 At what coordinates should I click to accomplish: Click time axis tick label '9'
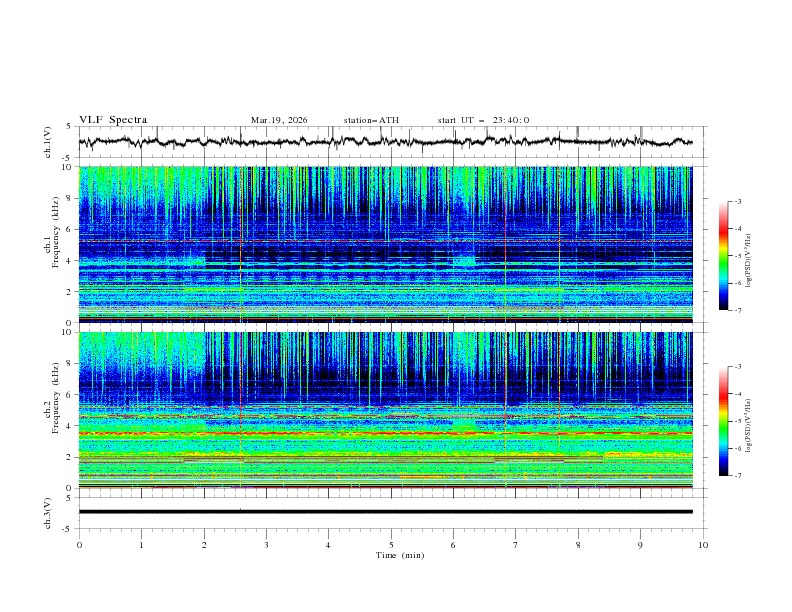point(640,545)
